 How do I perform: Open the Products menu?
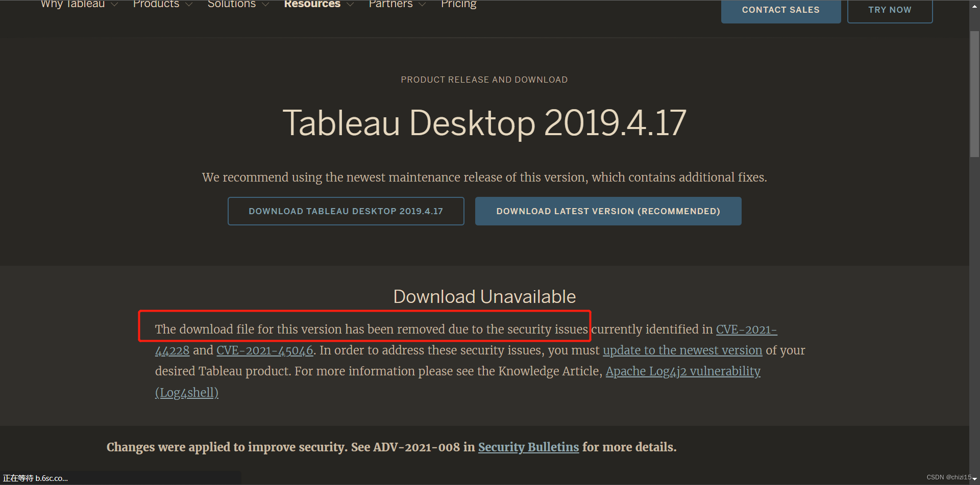156,4
